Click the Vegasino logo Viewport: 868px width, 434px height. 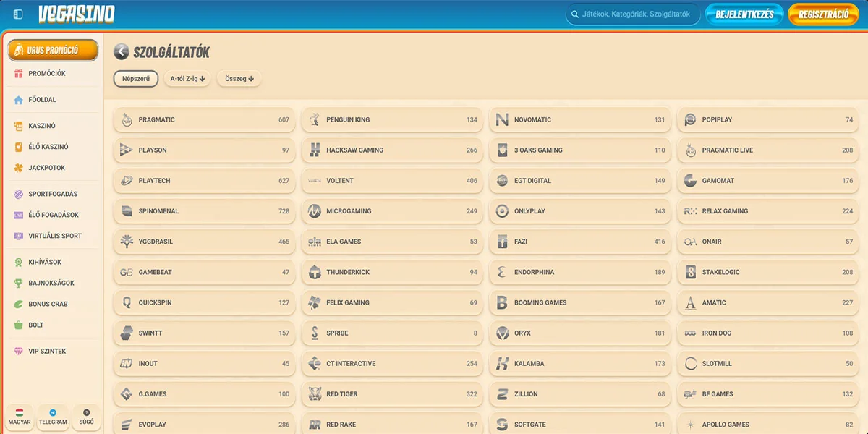(x=76, y=14)
